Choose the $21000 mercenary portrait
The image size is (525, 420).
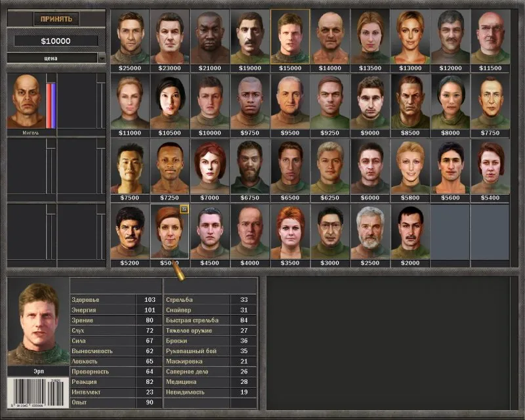(x=210, y=37)
